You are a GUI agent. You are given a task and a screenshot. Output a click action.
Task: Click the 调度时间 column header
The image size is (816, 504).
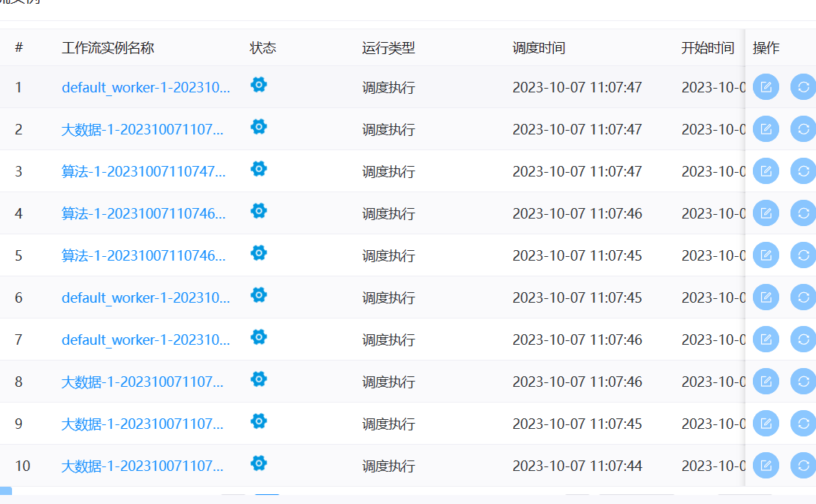(536, 47)
